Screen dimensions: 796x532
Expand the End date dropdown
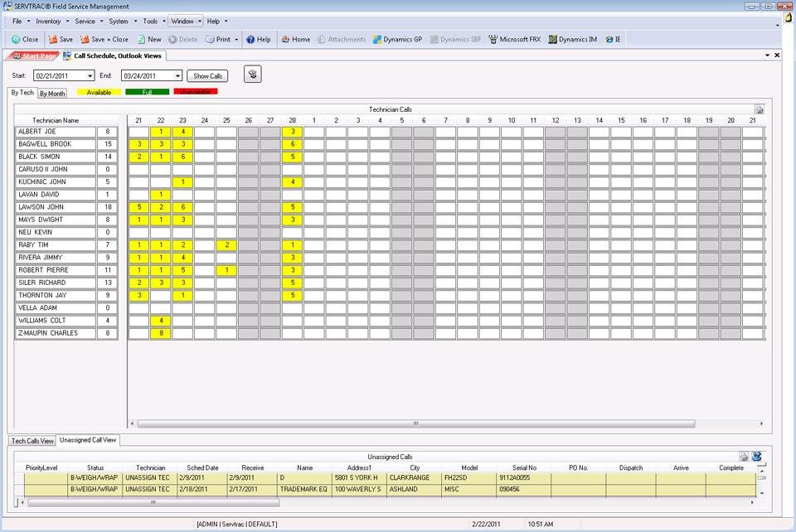pos(177,76)
